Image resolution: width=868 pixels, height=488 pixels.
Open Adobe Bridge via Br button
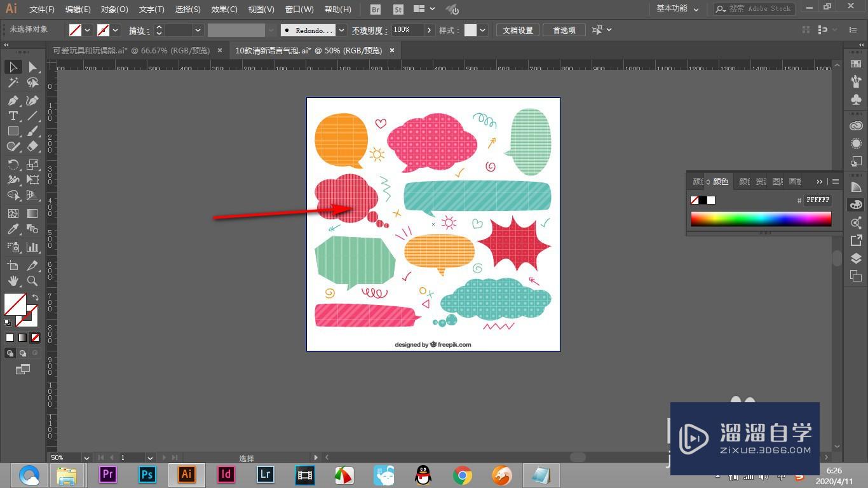coord(376,10)
